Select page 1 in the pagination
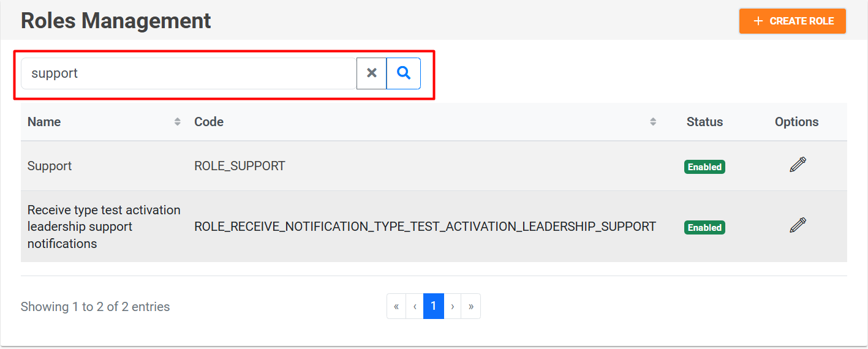This screenshot has width=868, height=349. coord(433,306)
